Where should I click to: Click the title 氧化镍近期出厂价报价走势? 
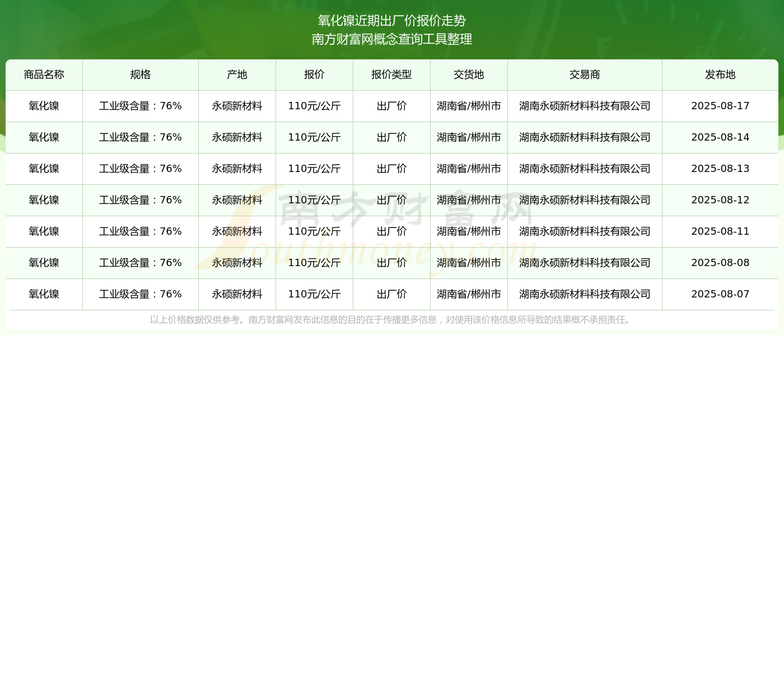coord(392,21)
